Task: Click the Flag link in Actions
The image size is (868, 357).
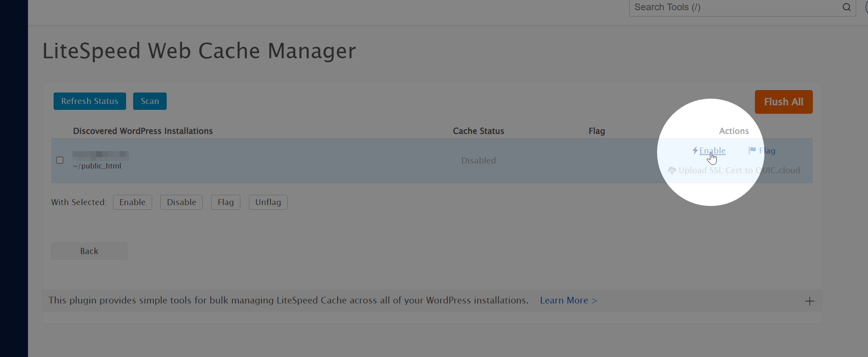Action: point(767,150)
